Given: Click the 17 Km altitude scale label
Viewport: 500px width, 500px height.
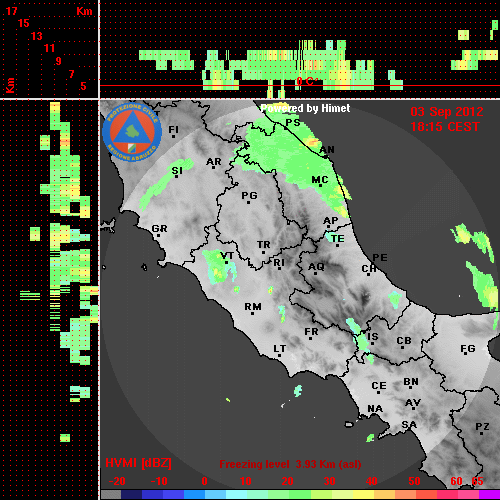Looking at the screenshot, I should (12, 11).
